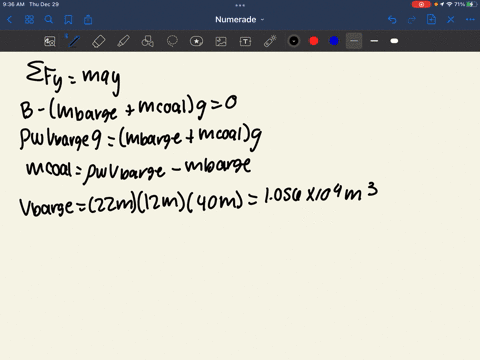Select the Eraser tool
Image resolution: width=480 pixels, height=360 pixels.
tap(98, 41)
